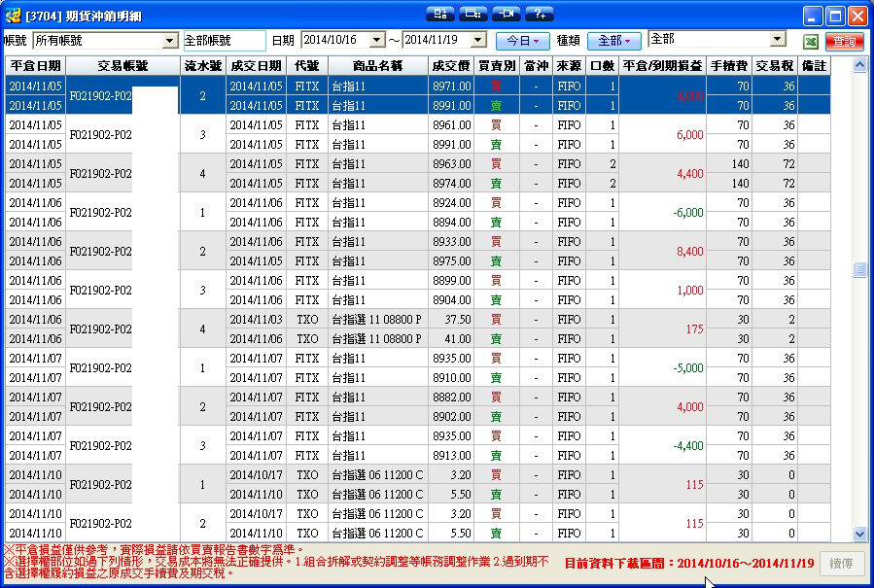Open the 所有帳號 account dropdown
874x588 pixels.
[169, 41]
